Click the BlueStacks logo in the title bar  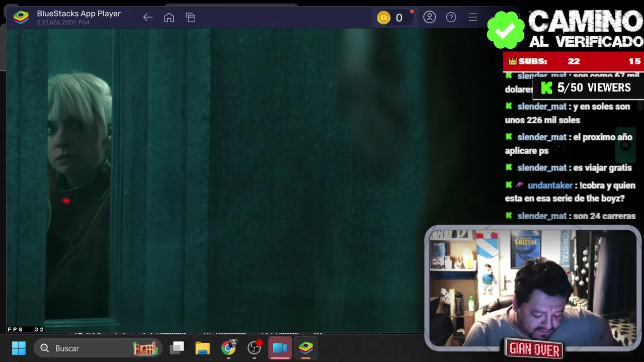[21, 17]
